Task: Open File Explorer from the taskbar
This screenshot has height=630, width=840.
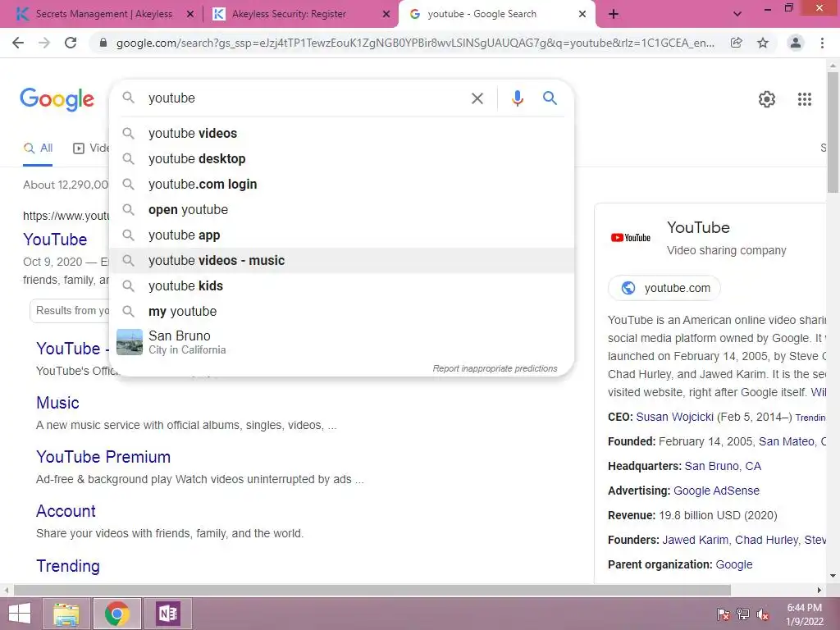Action: 66,614
